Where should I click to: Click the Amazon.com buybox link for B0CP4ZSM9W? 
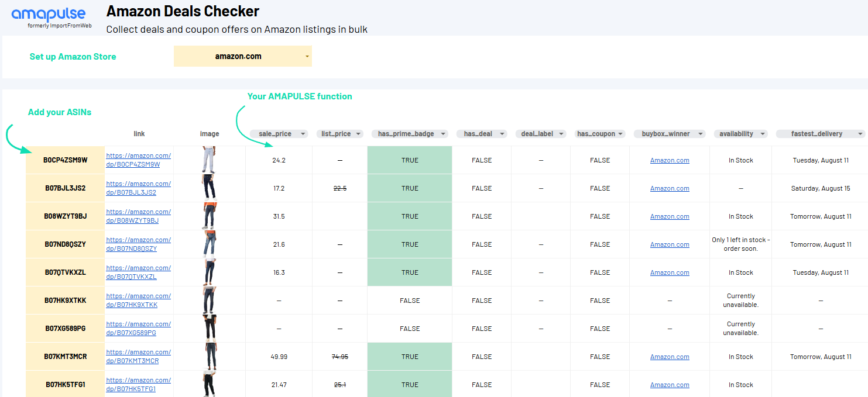coord(670,160)
